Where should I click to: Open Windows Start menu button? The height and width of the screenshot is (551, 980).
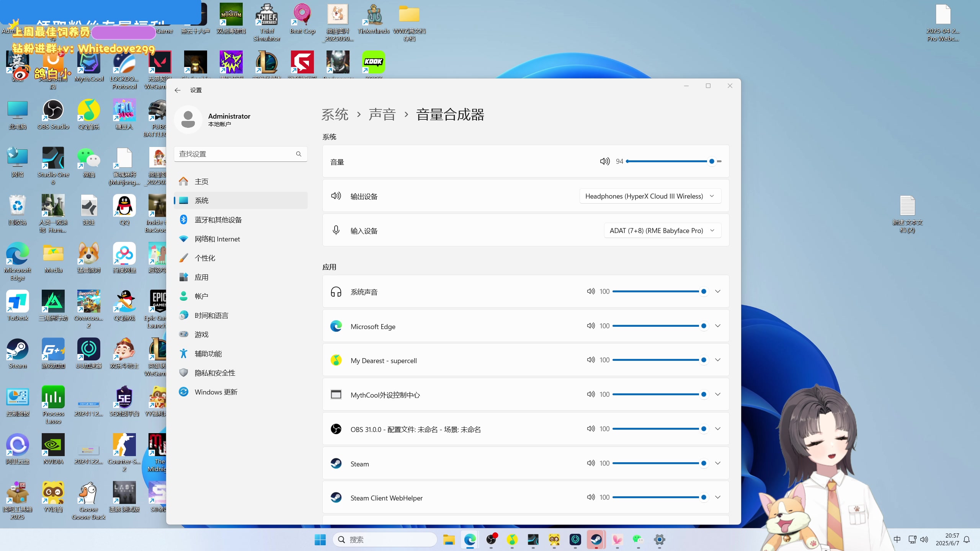[x=320, y=540]
